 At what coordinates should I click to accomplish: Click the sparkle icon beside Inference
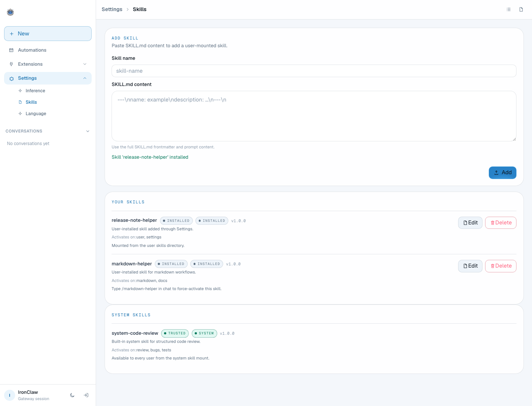point(20,91)
